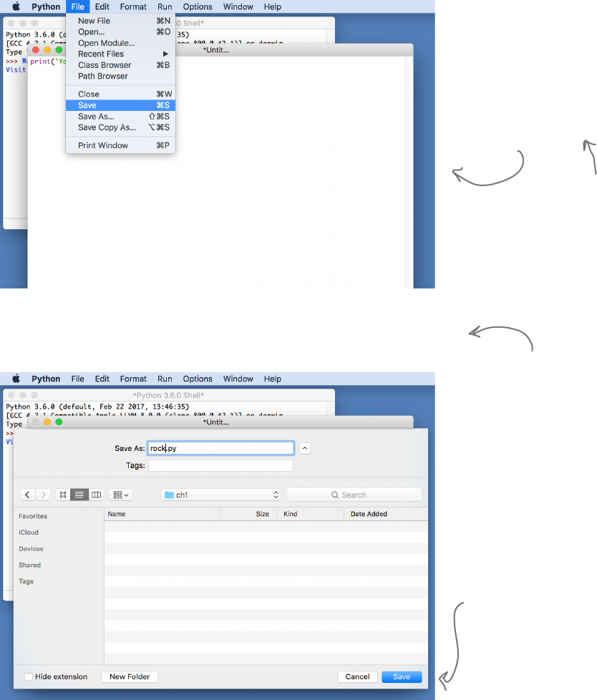Collapse the save dialog with the chevron button
This screenshot has width=597, height=700.
coord(304,448)
